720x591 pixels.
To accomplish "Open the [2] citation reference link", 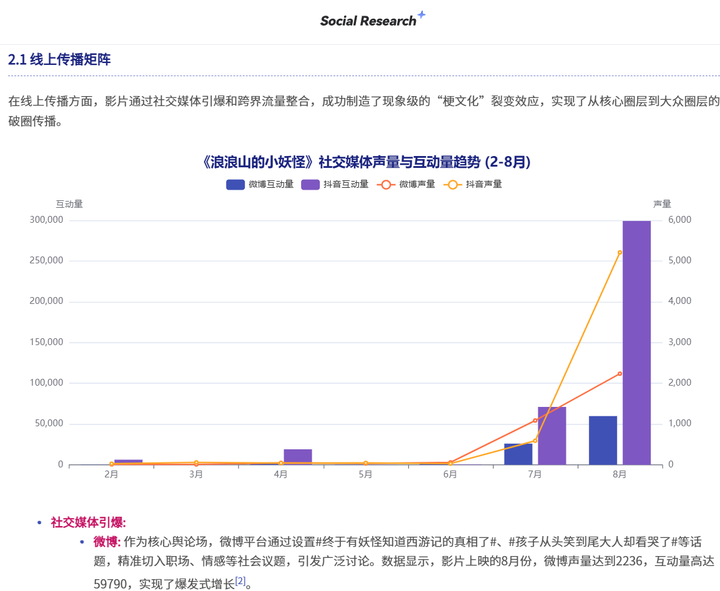I will coord(241,581).
